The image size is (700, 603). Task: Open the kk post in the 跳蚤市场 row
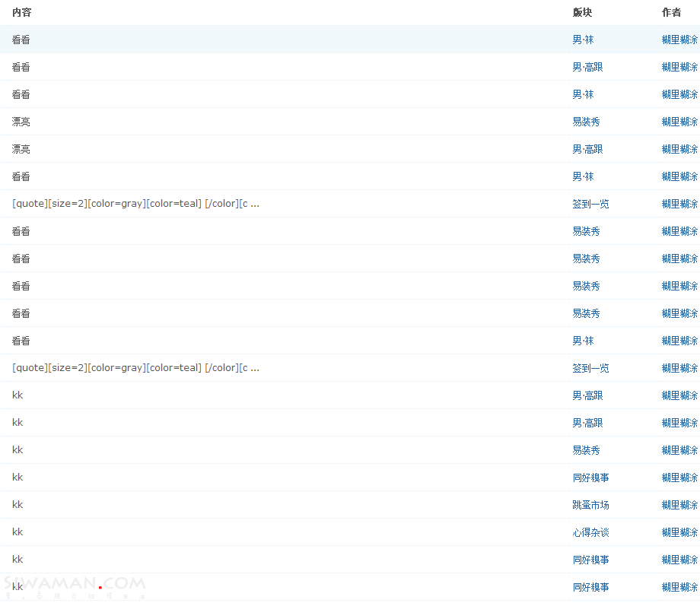pos(17,505)
